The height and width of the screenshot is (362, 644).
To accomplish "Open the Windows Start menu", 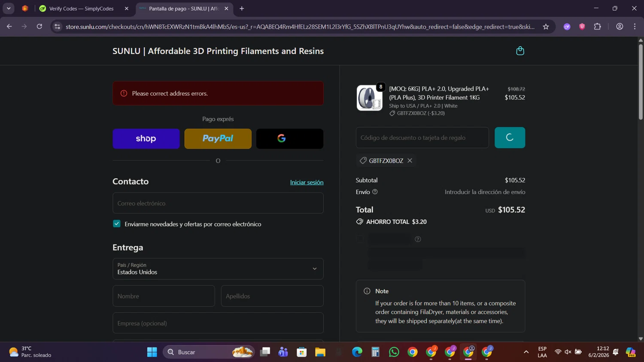I will point(152,352).
